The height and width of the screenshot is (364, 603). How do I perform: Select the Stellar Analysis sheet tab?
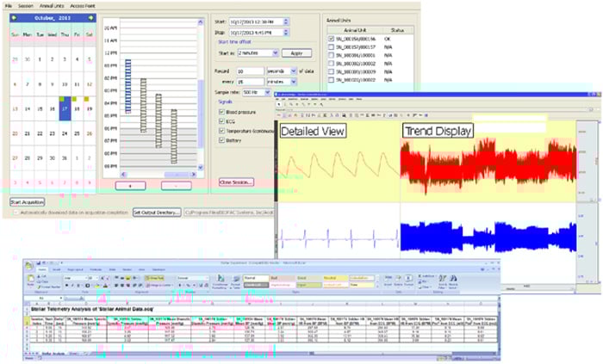coord(53,353)
